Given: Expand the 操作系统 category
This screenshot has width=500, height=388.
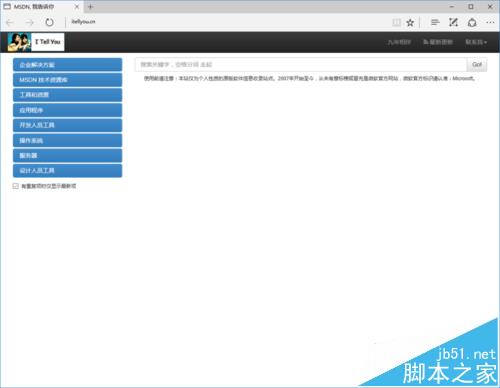Looking at the screenshot, I should [x=67, y=140].
